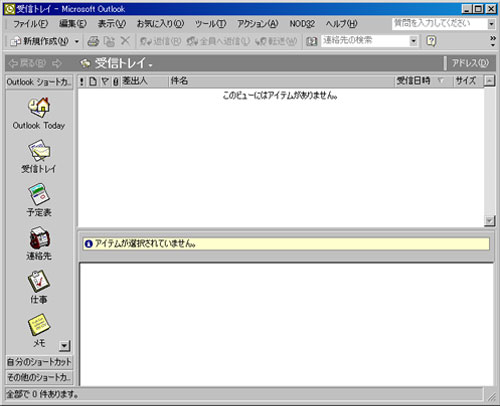Open the 仕事 tasks shortcut
Image resolution: width=500 pixels, height=406 pixels.
[39, 281]
